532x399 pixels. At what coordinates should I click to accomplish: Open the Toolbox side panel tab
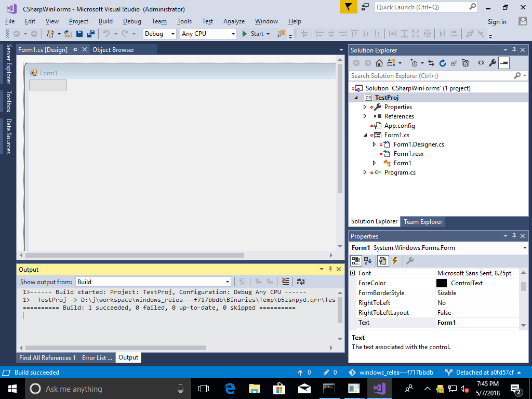coord(8,101)
